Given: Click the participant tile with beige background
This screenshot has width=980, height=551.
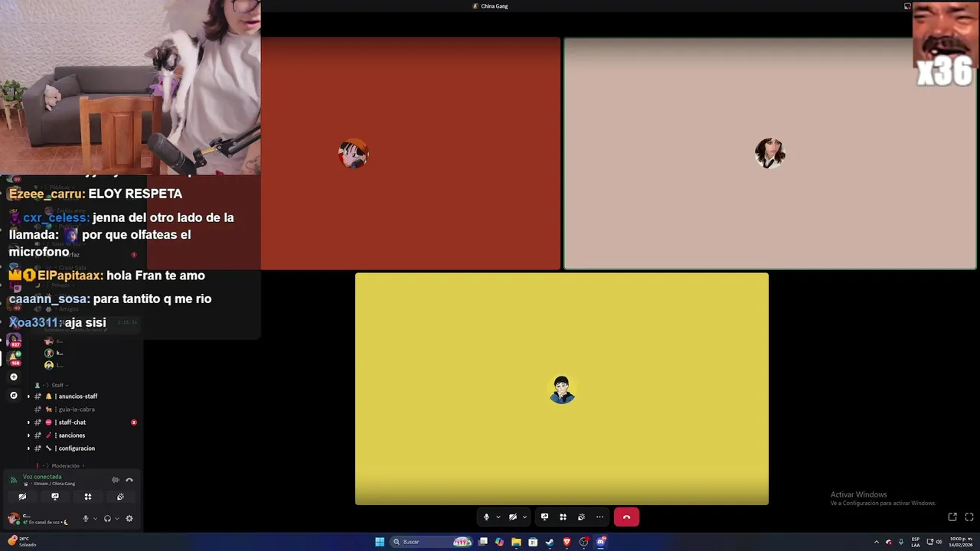Looking at the screenshot, I should [770, 153].
